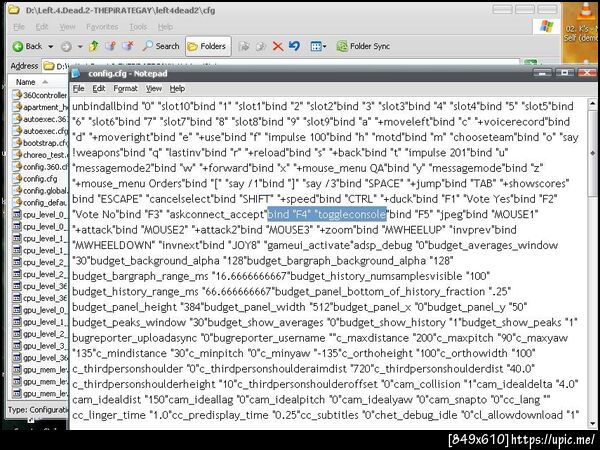Select the gpu_level_0 file
Image resolution: width=600 pixels, height=450 pixels.
[x=40, y=310]
